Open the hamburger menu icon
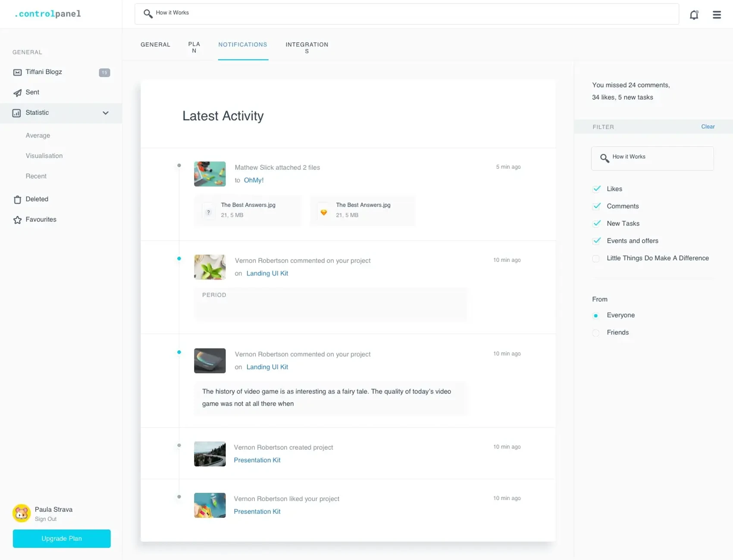733x560 pixels. point(717,15)
